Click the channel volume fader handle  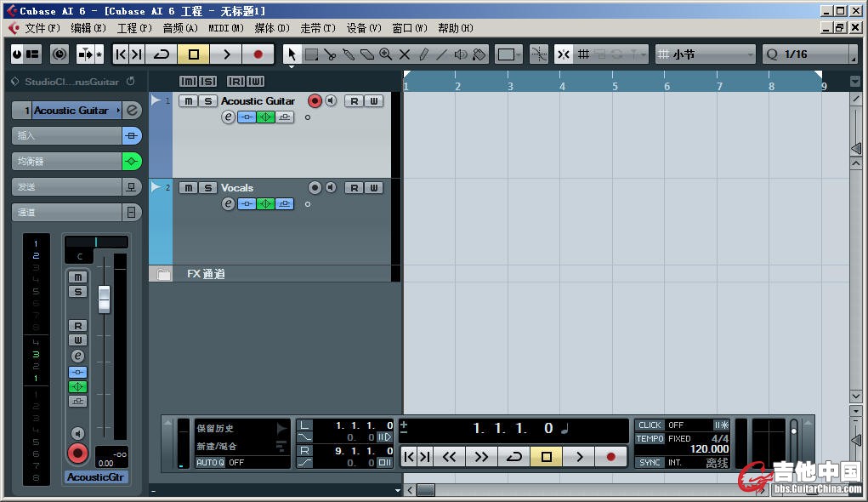pos(104,299)
